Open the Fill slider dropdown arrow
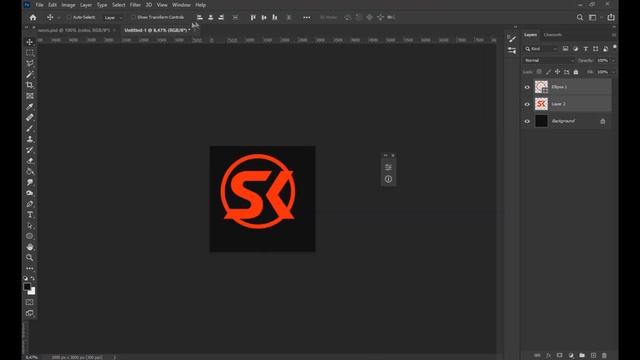Image resolution: width=640 pixels, height=360 pixels. point(613,72)
